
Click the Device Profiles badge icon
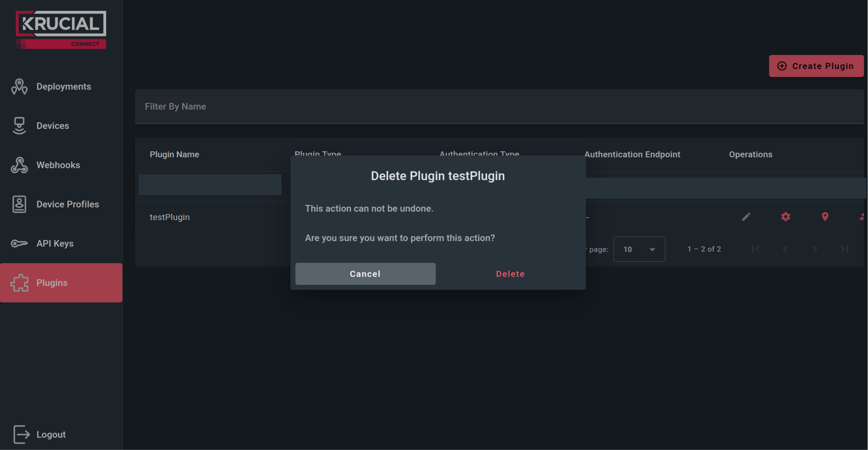point(19,204)
